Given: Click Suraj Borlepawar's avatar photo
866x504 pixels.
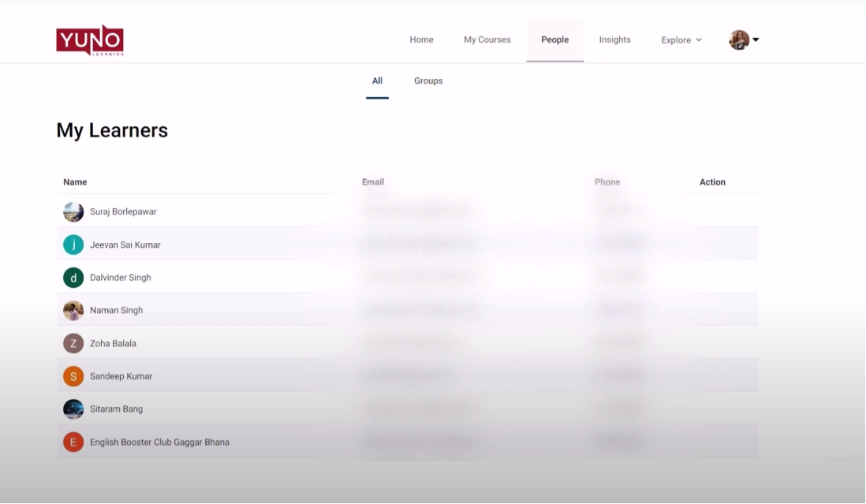Looking at the screenshot, I should click(73, 212).
